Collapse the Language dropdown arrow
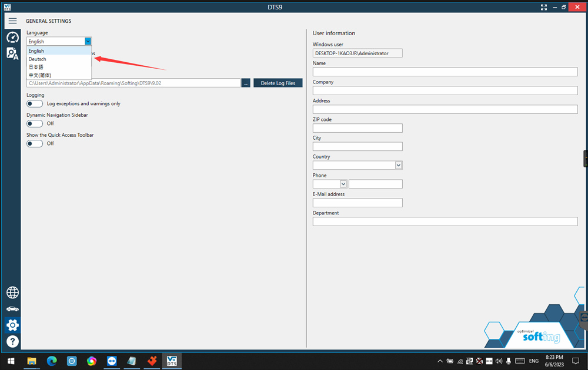 coord(88,42)
